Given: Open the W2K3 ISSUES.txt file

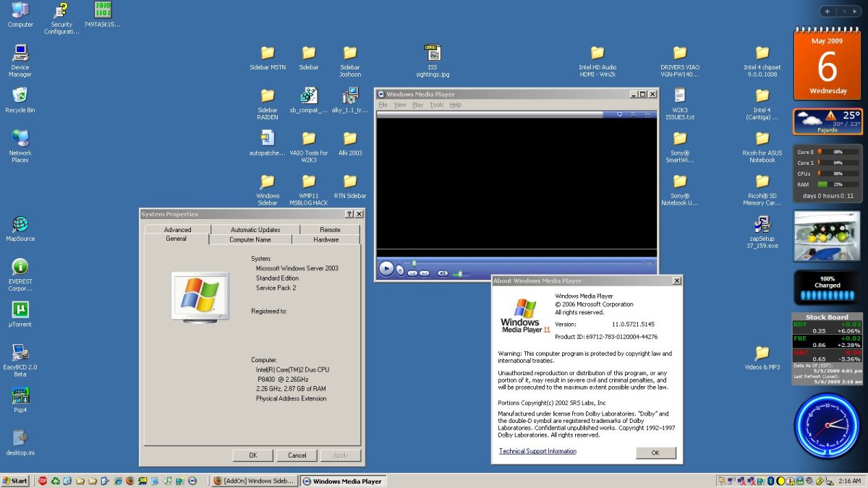Looking at the screenshot, I should (680, 104).
